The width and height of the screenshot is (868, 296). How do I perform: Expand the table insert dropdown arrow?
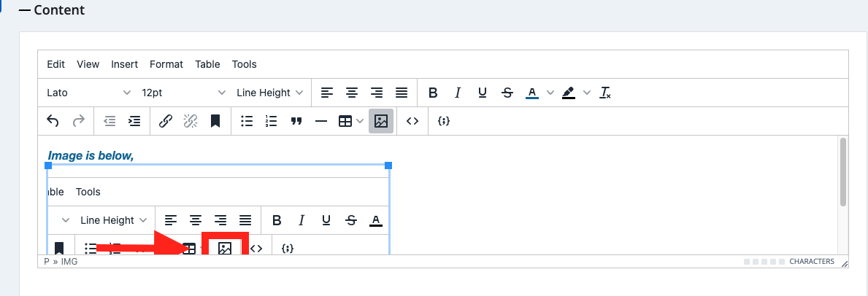(x=361, y=122)
